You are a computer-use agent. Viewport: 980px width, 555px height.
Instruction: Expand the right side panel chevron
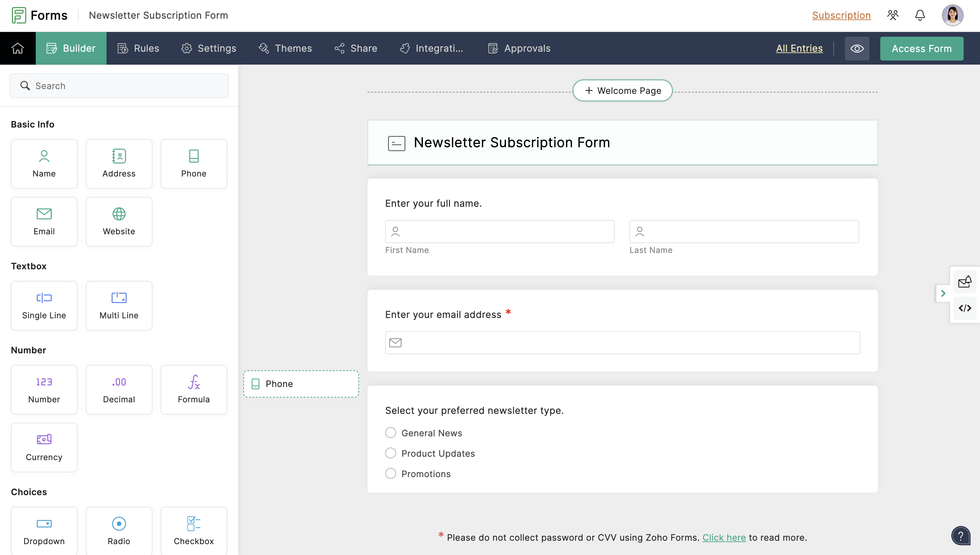943,293
